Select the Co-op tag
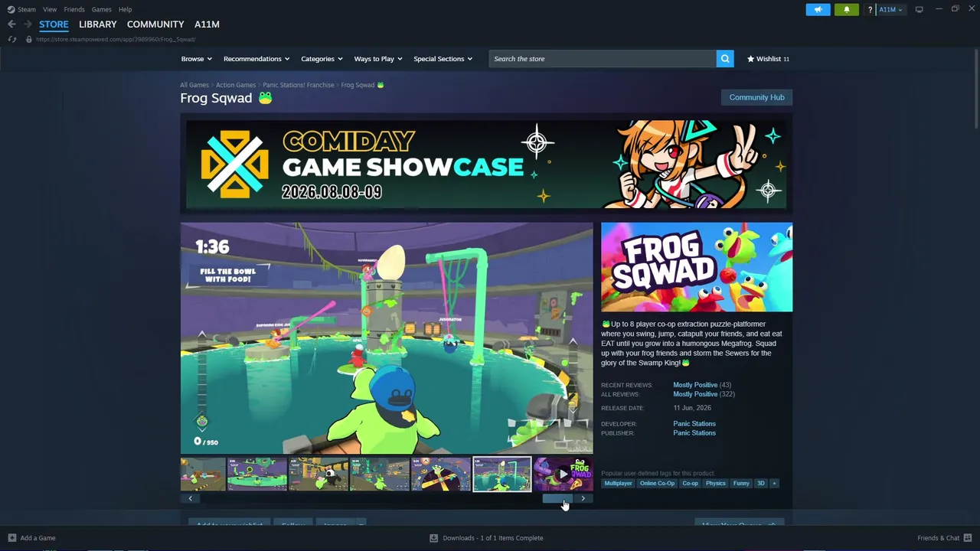Screen dimensions: 980x551 click(691, 484)
